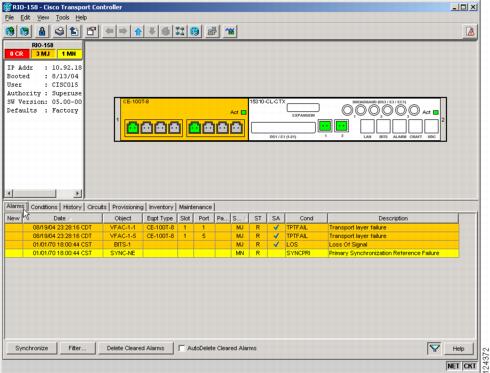The image size is (490, 373).
Task: Click the Synchronize button
Action: (32, 348)
